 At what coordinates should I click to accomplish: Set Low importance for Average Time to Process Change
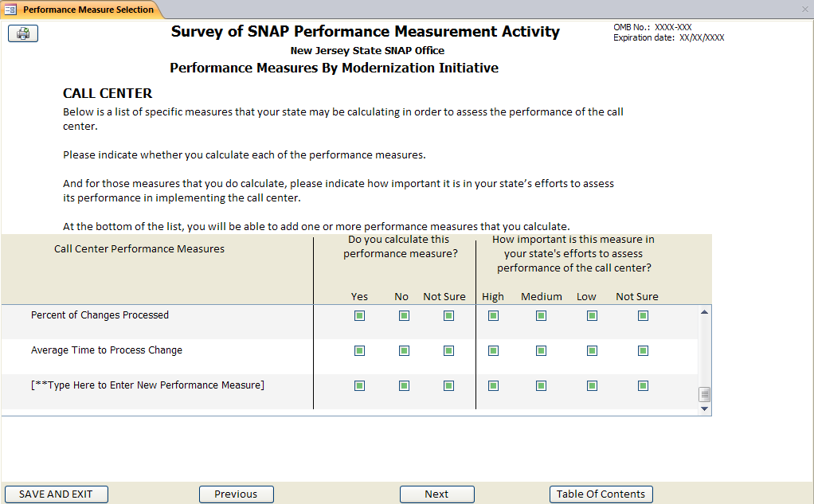tap(592, 350)
